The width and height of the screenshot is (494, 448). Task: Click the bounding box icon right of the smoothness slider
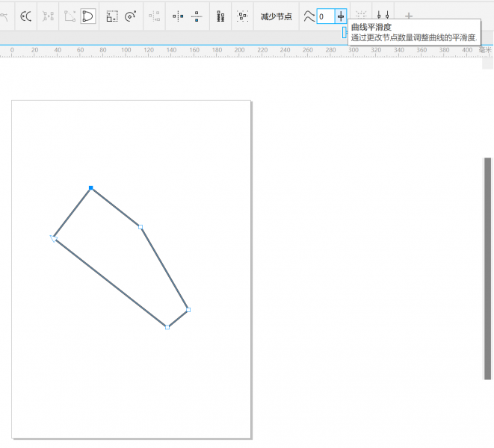(361, 16)
